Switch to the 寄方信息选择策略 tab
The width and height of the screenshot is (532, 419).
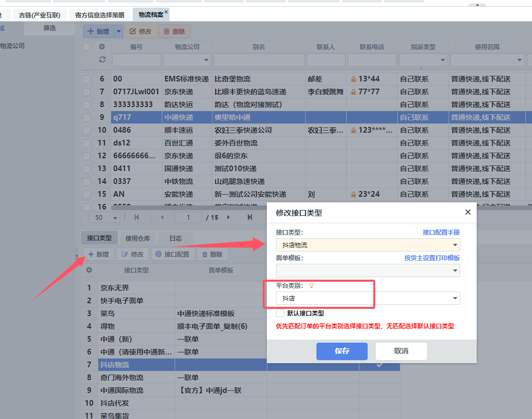tap(99, 15)
